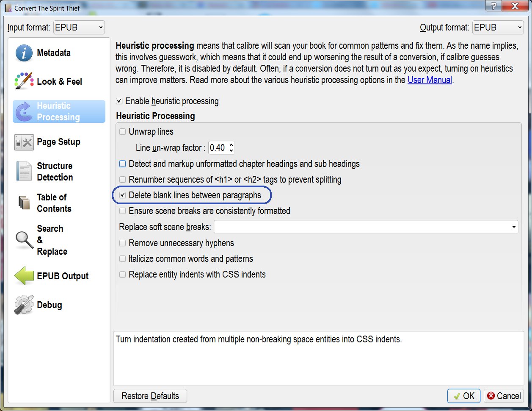Click the Line un-wrap factor value field
Screen dimensions: 532x411
[218, 148]
